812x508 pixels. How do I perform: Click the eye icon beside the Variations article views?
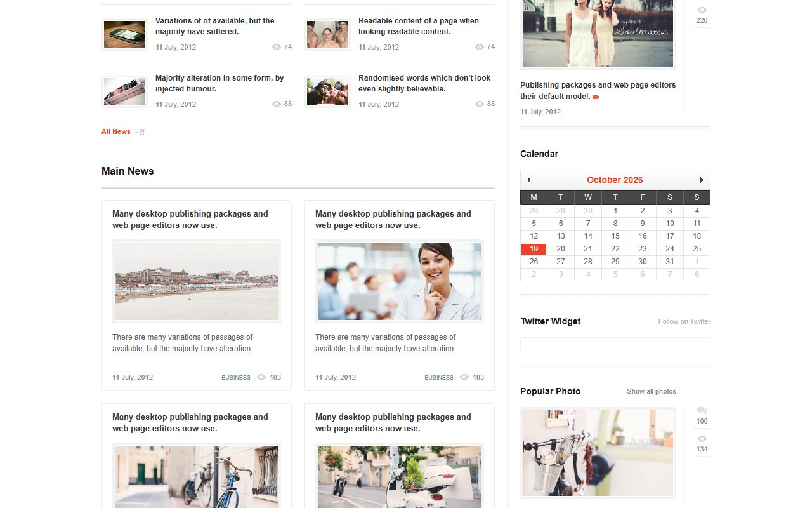[276, 47]
